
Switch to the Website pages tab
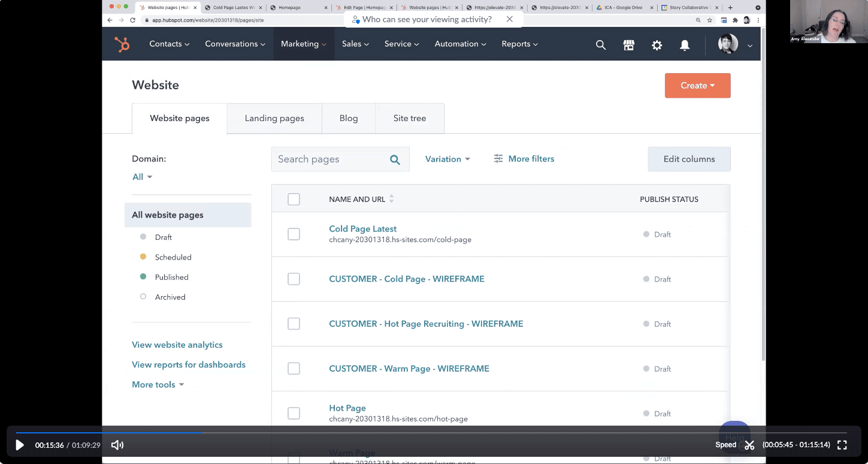(x=180, y=119)
